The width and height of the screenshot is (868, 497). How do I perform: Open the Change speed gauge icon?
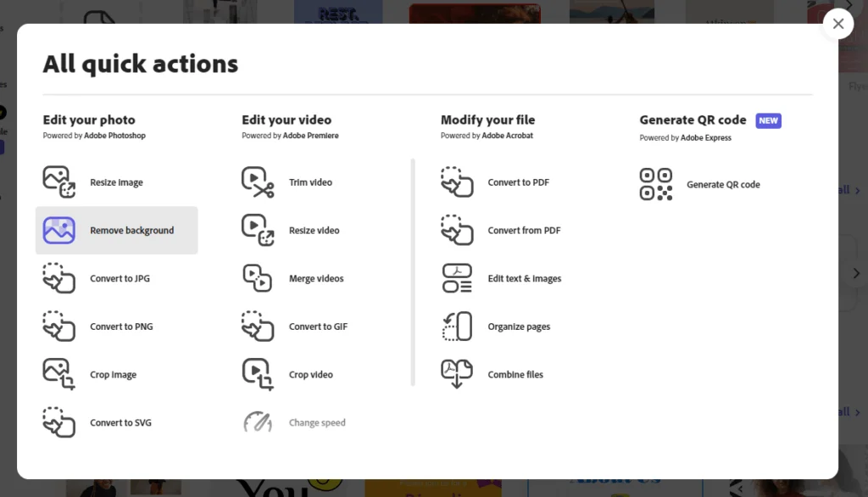coord(258,422)
